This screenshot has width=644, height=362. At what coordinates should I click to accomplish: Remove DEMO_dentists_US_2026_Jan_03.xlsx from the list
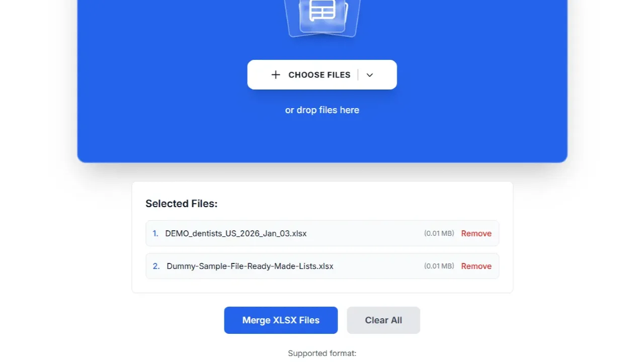(x=476, y=233)
